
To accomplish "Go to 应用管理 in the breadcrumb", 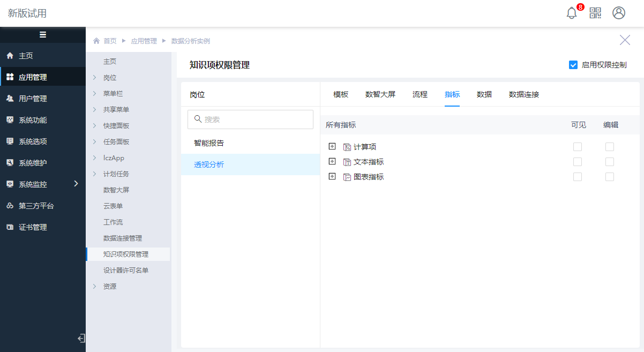I will [x=144, y=41].
